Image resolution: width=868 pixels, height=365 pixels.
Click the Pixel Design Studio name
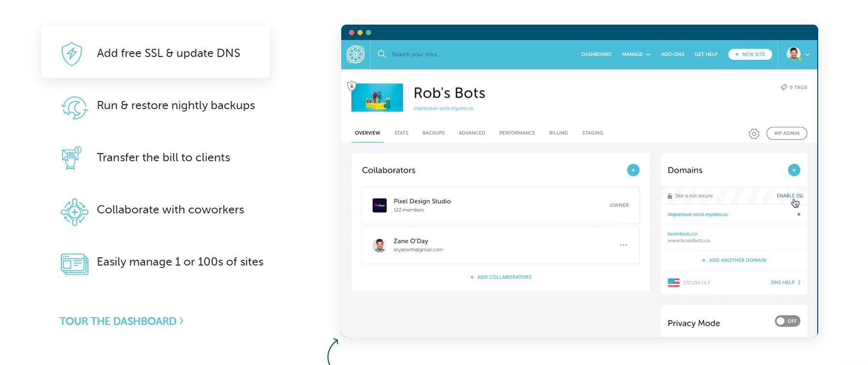pos(422,201)
